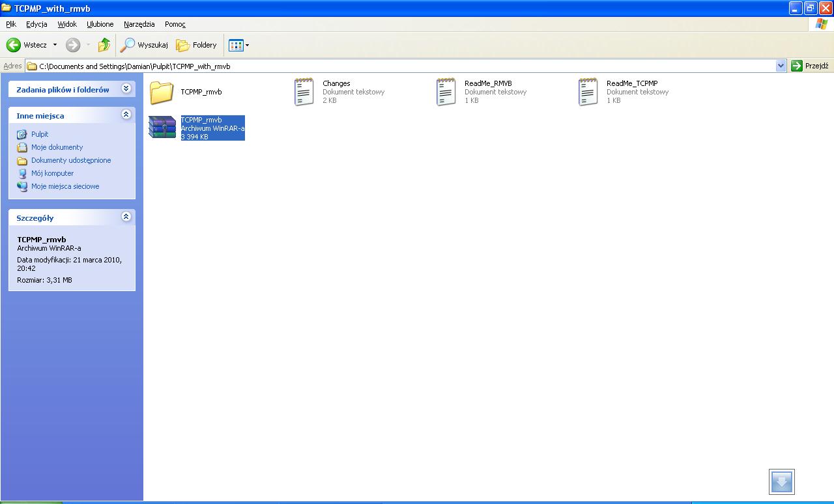Click the Dokumenty udostępnione folder icon
The width and height of the screenshot is (834, 504).
click(x=22, y=160)
